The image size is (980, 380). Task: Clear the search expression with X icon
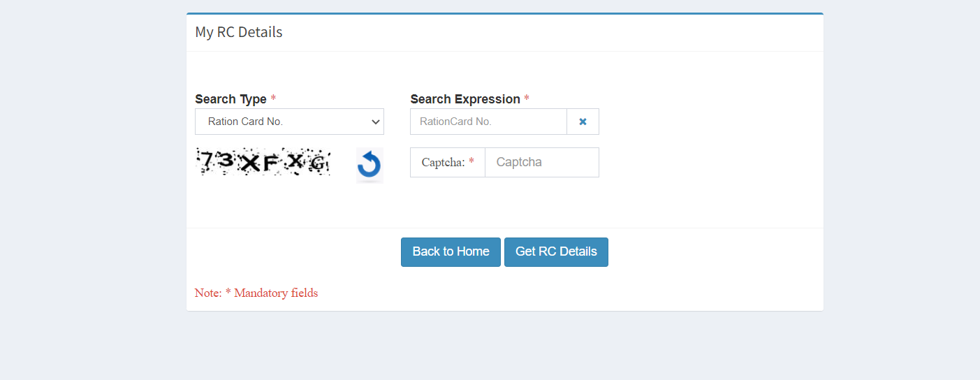click(x=583, y=122)
